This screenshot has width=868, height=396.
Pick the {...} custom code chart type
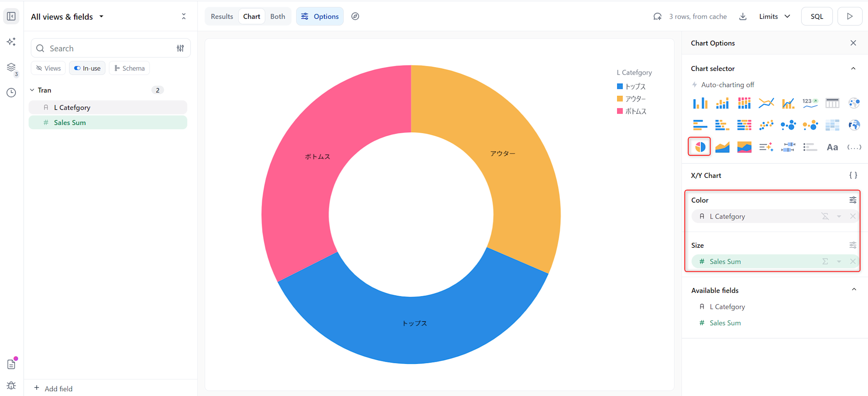point(854,147)
